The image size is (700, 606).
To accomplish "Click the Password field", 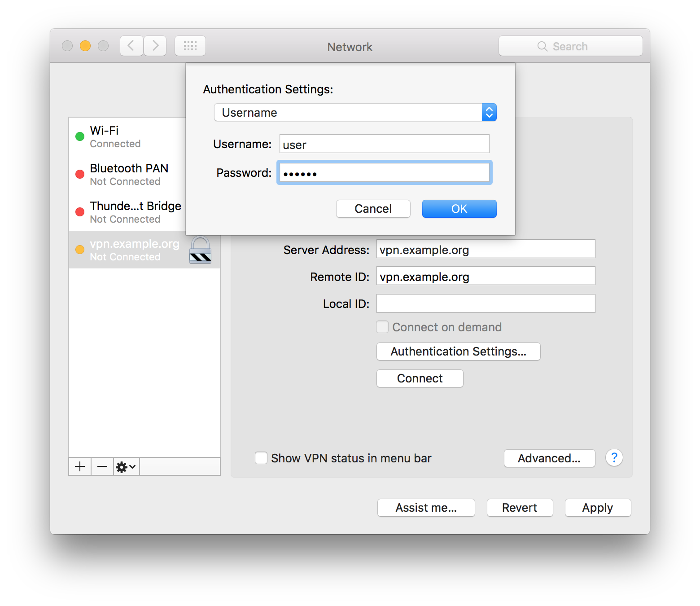I will (x=384, y=172).
